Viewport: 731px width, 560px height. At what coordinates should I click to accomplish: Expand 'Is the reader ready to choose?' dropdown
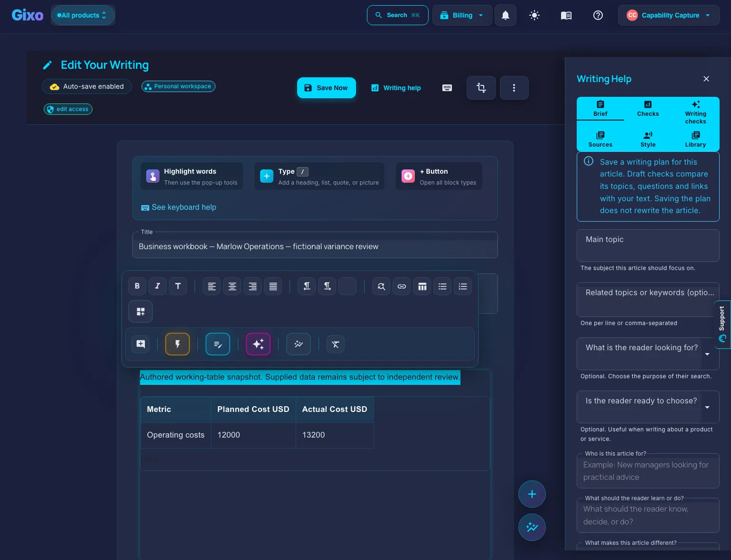(648, 407)
